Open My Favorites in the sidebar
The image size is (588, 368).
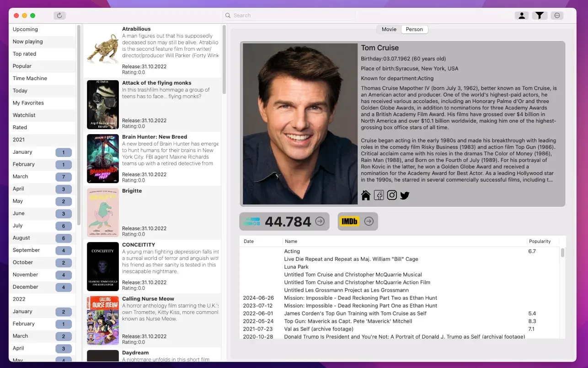click(x=28, y=103)
